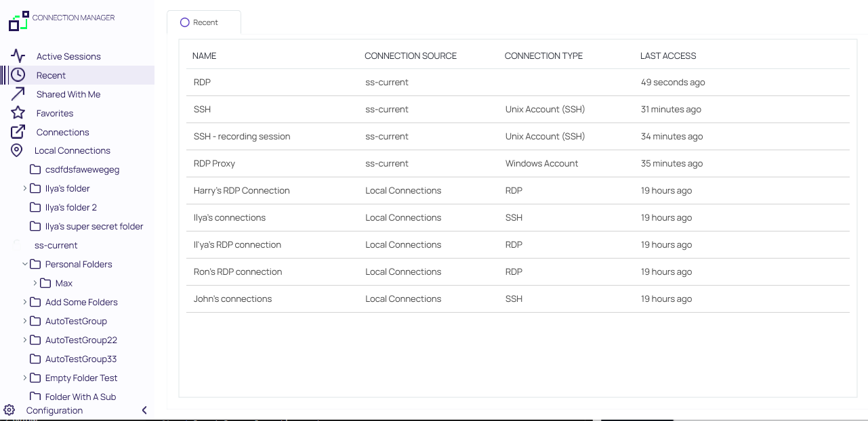Click the Recent clock icon in sidebar
Viewport: 868px width, 421px height.
[18, 75]
